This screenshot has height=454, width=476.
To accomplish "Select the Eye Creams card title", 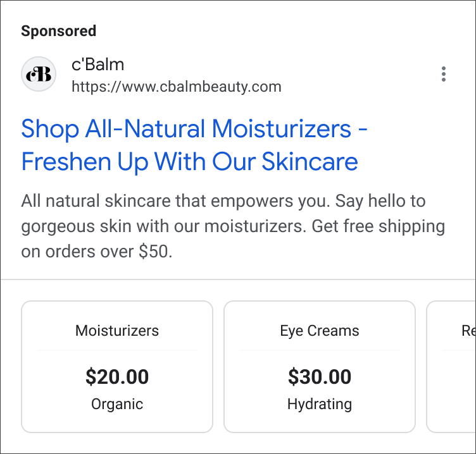I will pos(320,331).
